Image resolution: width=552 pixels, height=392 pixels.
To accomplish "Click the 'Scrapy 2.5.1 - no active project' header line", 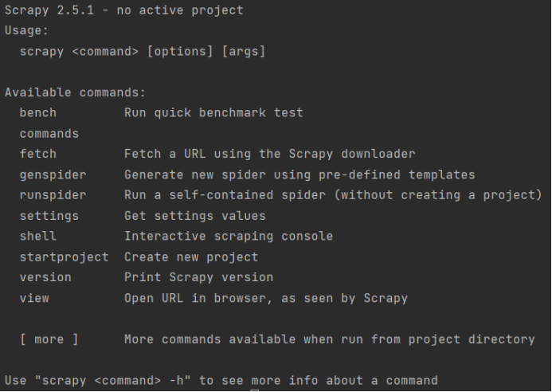I will 123,10.
